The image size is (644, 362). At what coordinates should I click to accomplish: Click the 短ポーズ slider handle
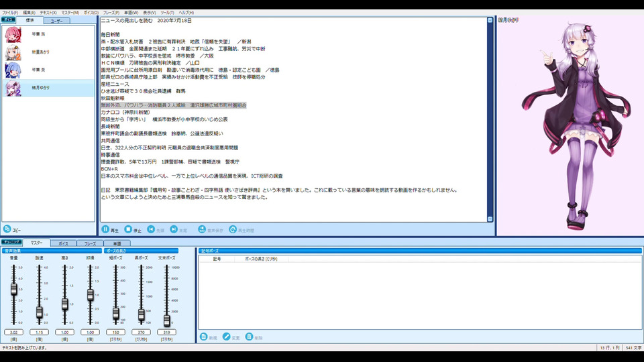point(116,314)
